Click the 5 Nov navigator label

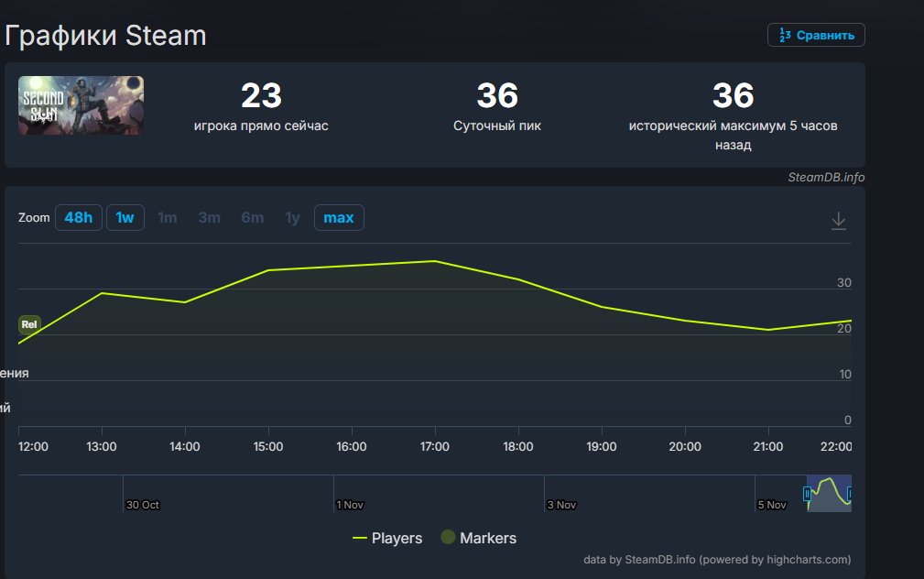(x=772, y=505)
